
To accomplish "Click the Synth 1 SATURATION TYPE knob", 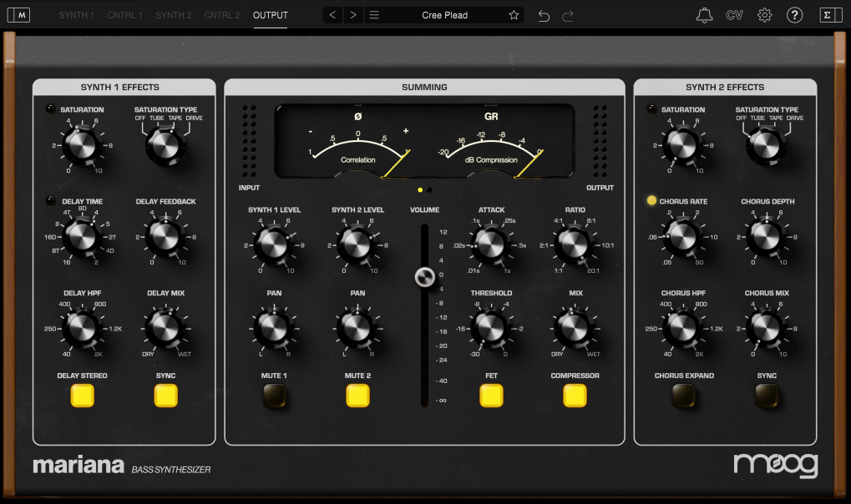I will coord(165,145).
